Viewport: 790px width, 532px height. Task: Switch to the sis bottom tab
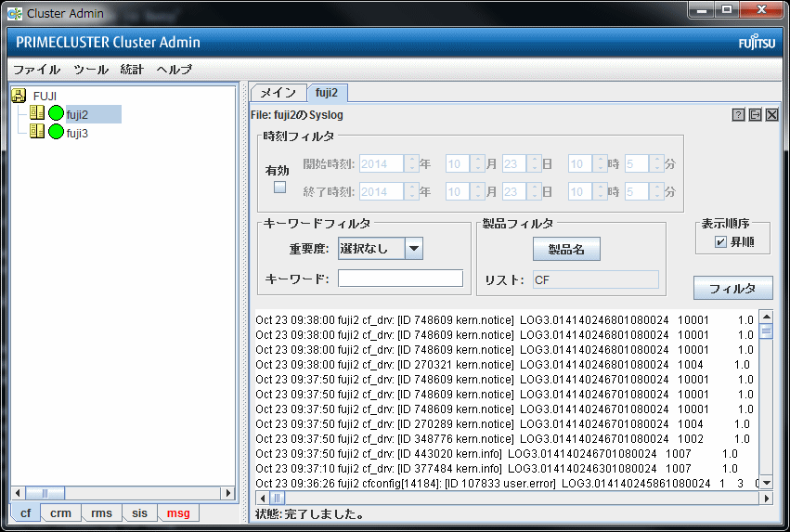[x=139, y=513]
